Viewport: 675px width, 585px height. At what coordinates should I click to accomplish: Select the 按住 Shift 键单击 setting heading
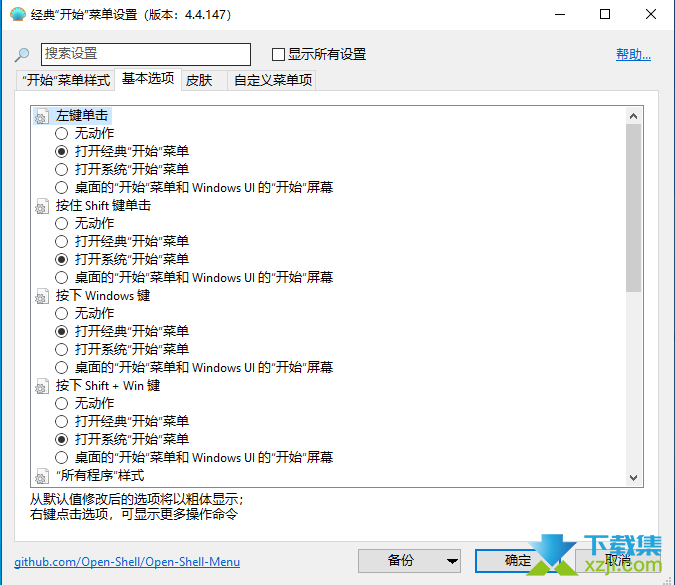tap(103, 206)
